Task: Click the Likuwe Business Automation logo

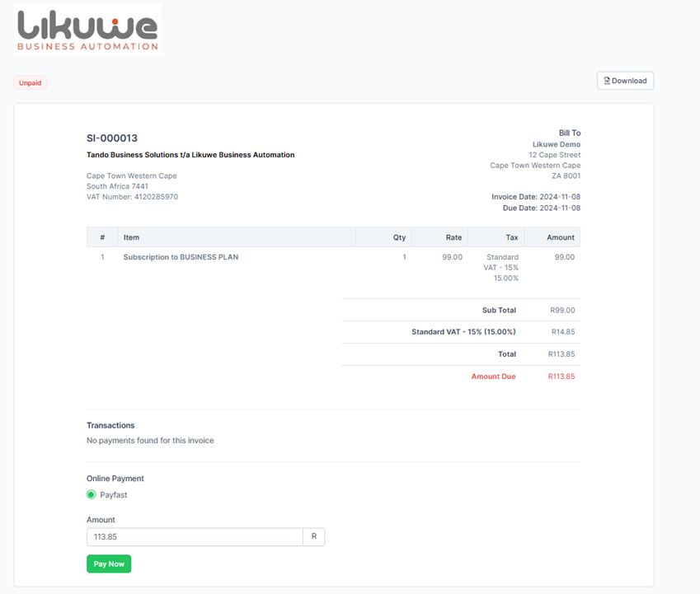Action: [x=87, y=30]
